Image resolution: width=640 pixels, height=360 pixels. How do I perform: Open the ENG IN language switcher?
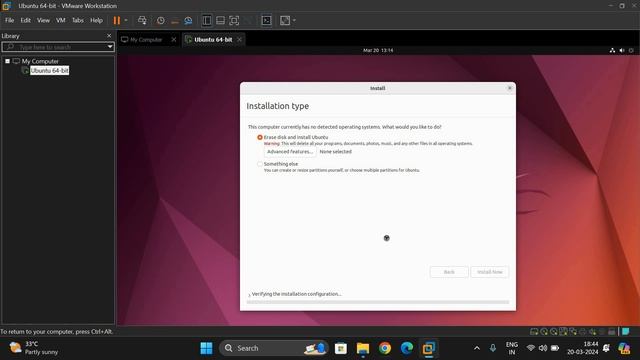(511, 348)
